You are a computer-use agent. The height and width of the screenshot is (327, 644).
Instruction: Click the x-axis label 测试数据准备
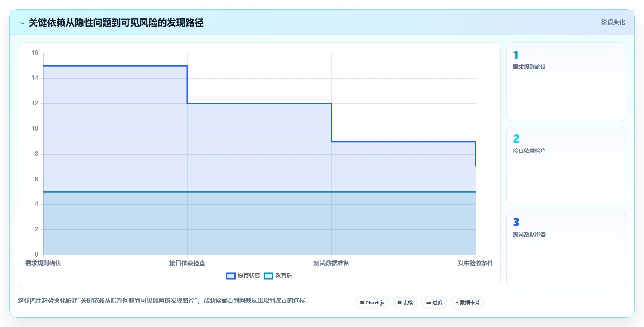click(x=331, y=263)
